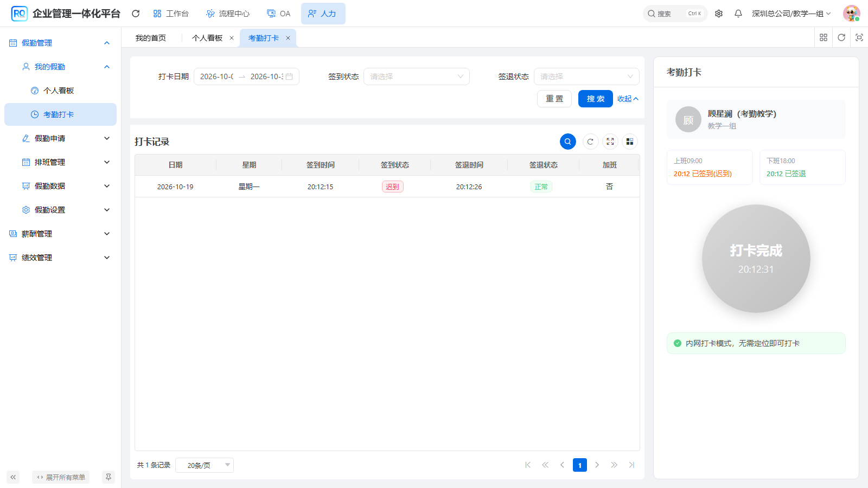The image size is (868, 488).
Task: Click the 打卡日期 end date field
Action: click(266, 76)
